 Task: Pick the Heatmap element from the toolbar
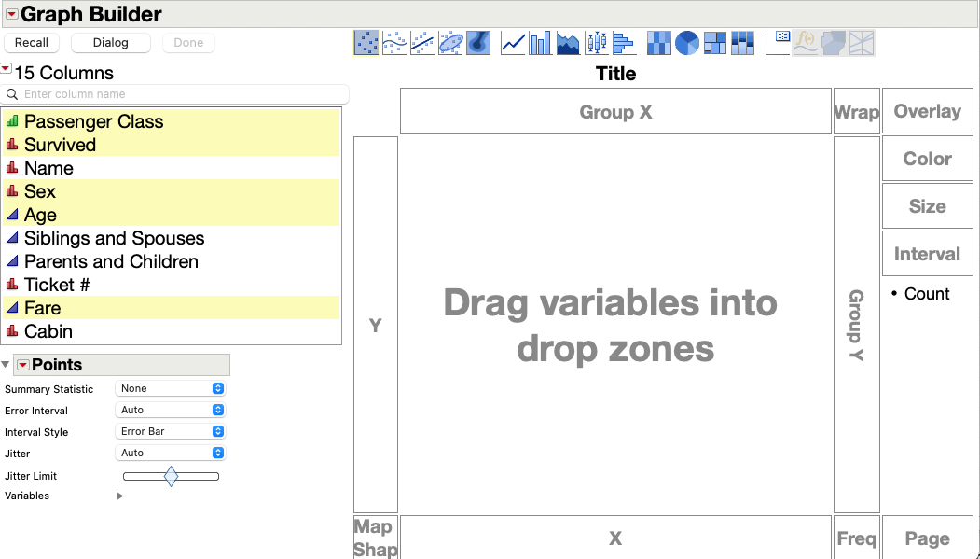tap(658, 42)
